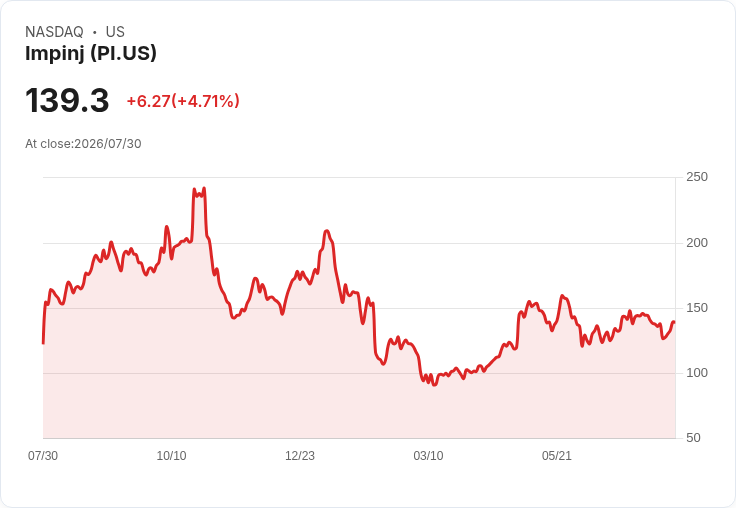The image size is (736, 508).
Task: Click the lowest trough near 03/10
Action: tap(434, 385)
